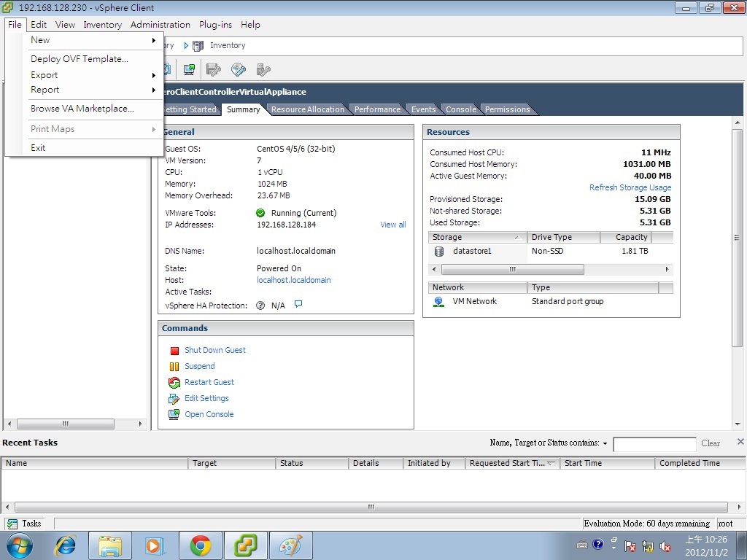Image resolution: width=747 pixels, height=560 pixels.
Task: Launch Internet Explorer from the taskbar
Action: coord(65,545)
